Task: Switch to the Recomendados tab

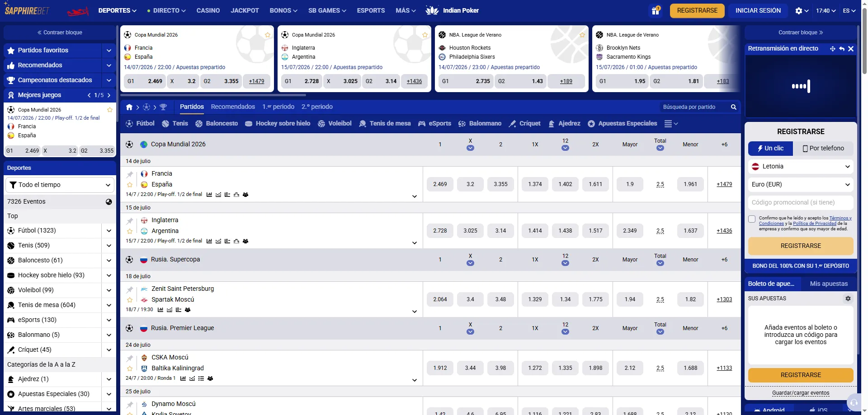Action: click(233, 107)
